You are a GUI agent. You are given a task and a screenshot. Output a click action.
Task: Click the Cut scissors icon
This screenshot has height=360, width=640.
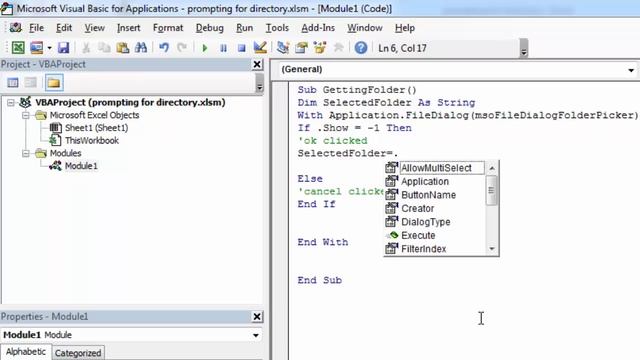pos(86,48)
